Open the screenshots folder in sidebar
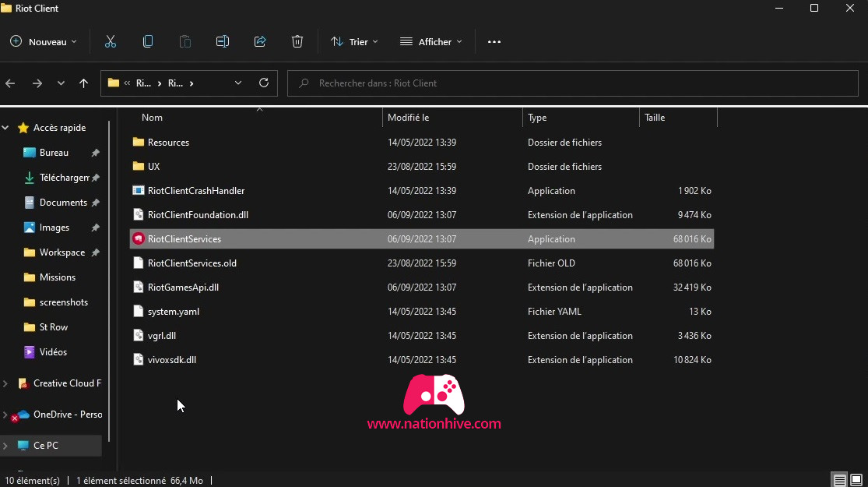 coord(64,302)
